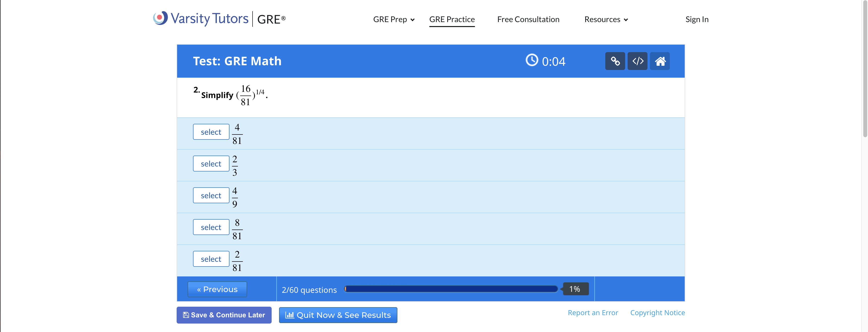Select answer 8/81
The image size is (868, 332).
pos(211,227)
